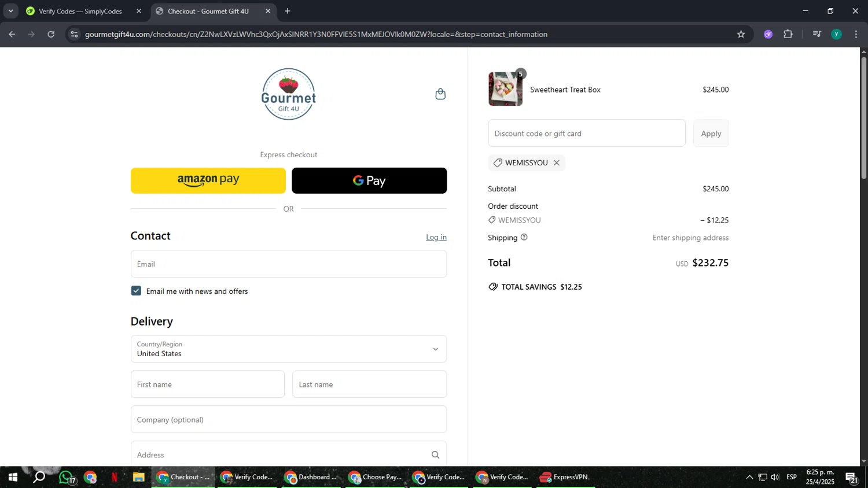Switch to Verify Codes — SimplyCodes tab
The height and width of the screenshot is (488, 868).
click(81, 11)
